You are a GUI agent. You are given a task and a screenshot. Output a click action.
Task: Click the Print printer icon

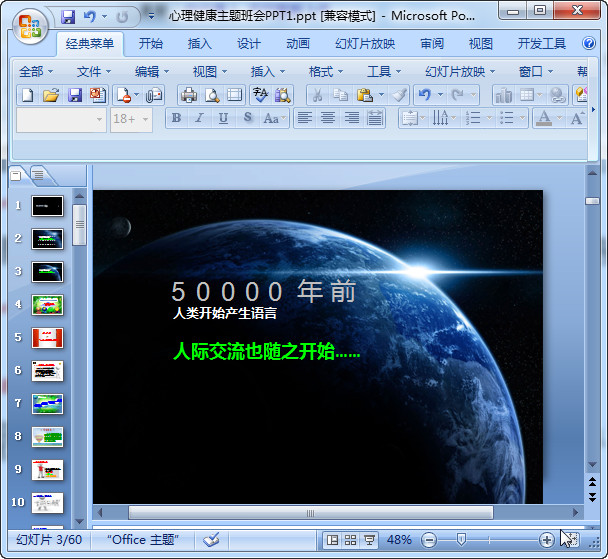click(x=189, y=95)
